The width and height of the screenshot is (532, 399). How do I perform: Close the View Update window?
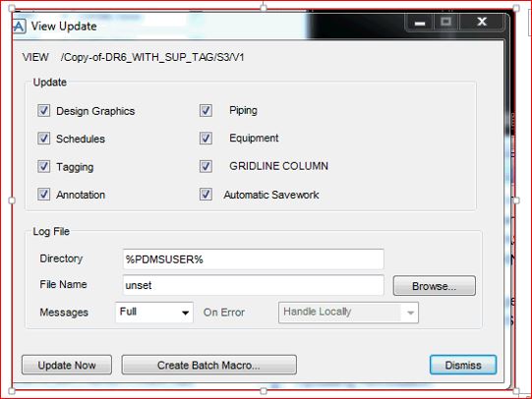[482, 22]
